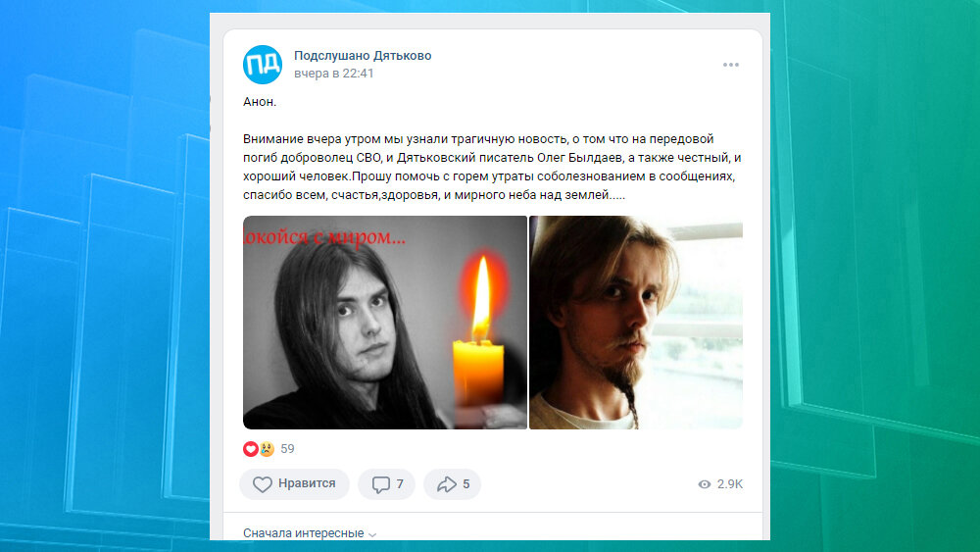This screenshot has height=552, width=980.
Task: Open the black-and-white candle photo
Action: [385, 323]
